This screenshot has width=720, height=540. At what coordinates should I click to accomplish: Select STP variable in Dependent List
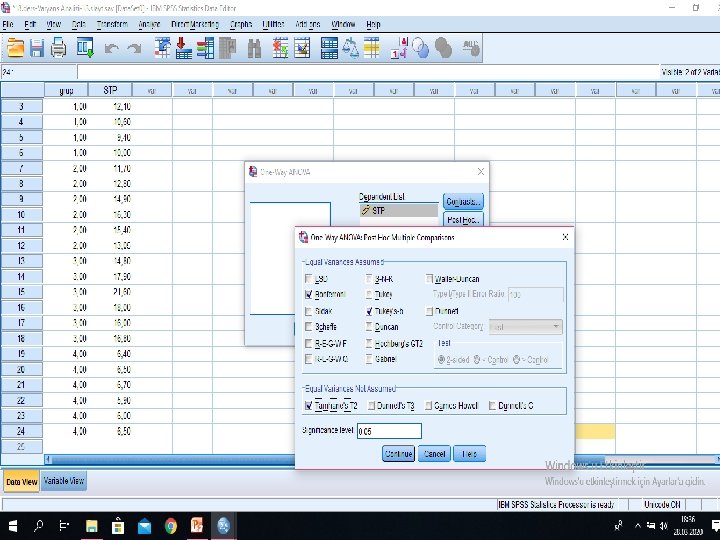[x=399, y=210]
